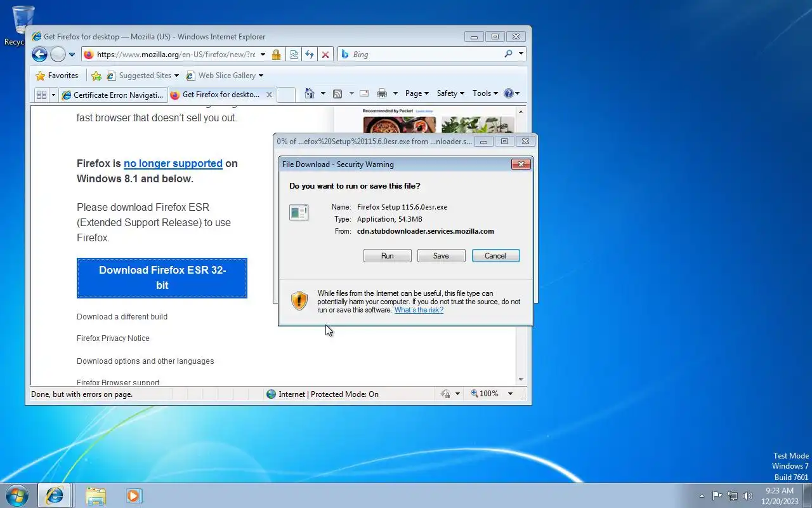Click the Save button in download dialog
This screenshot has height=508, width=812.
point(441,256)
